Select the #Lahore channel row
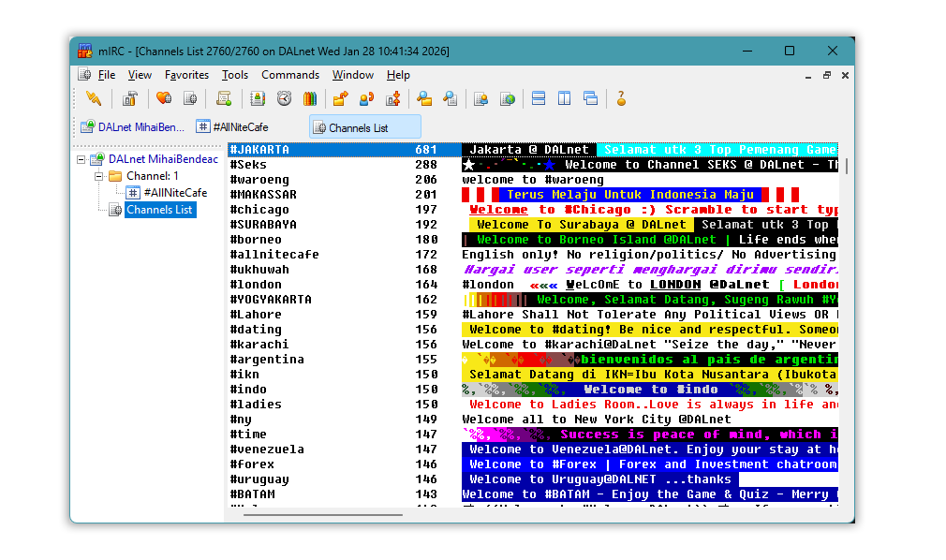The height and width of the screenshot is (560, 946). pyautogui.click(x=533, y=315)
